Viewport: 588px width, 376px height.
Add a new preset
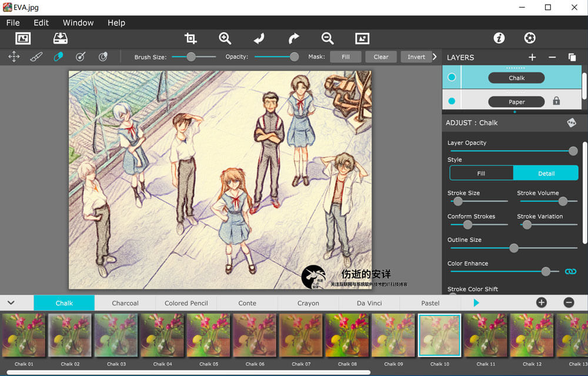tap(541, 302)
